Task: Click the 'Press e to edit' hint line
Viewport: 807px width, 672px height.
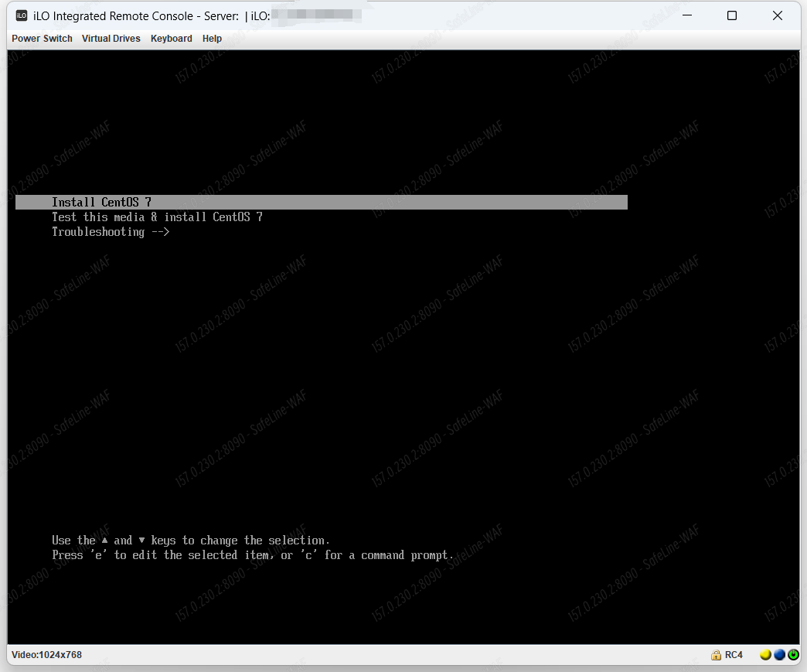Action: [x=253, y=555]
